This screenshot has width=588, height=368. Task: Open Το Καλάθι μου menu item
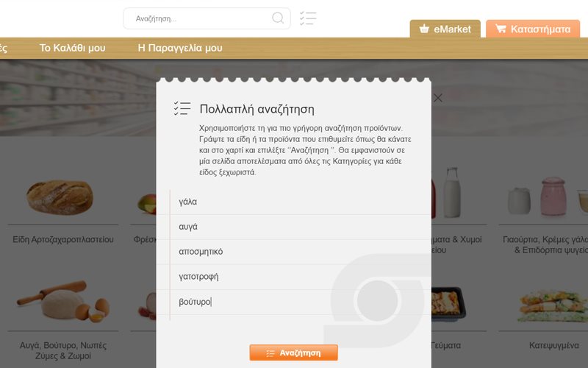[72, 48]
